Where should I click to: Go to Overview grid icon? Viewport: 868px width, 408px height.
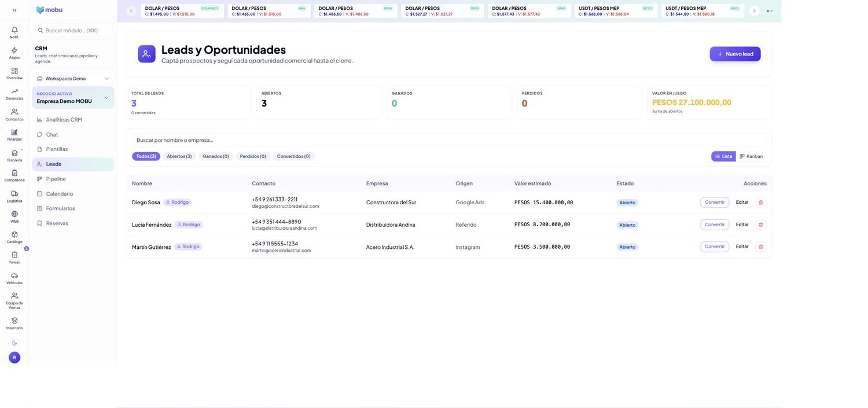click(x=14, y=71)
